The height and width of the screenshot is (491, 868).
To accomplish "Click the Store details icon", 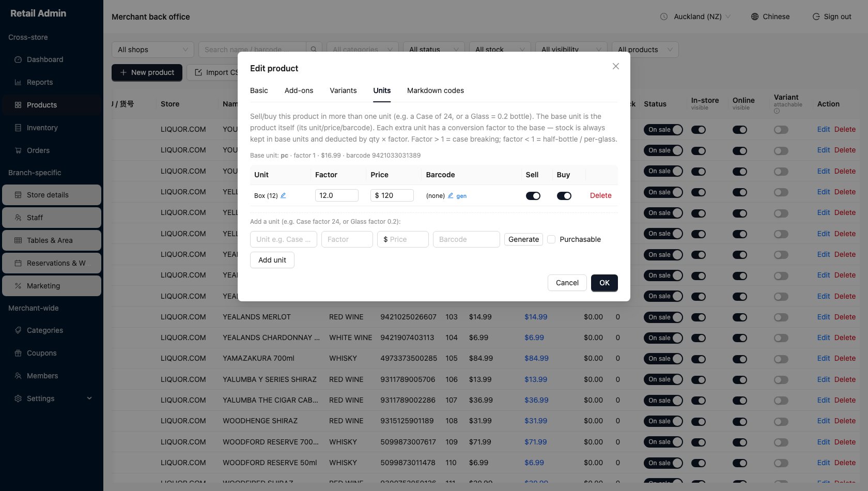I will point(18,195).
